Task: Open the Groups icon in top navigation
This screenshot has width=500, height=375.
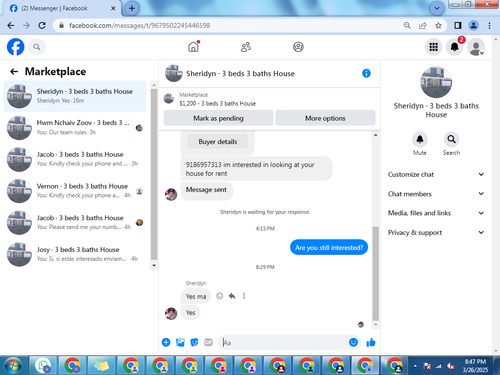Action: click(298, 47)
